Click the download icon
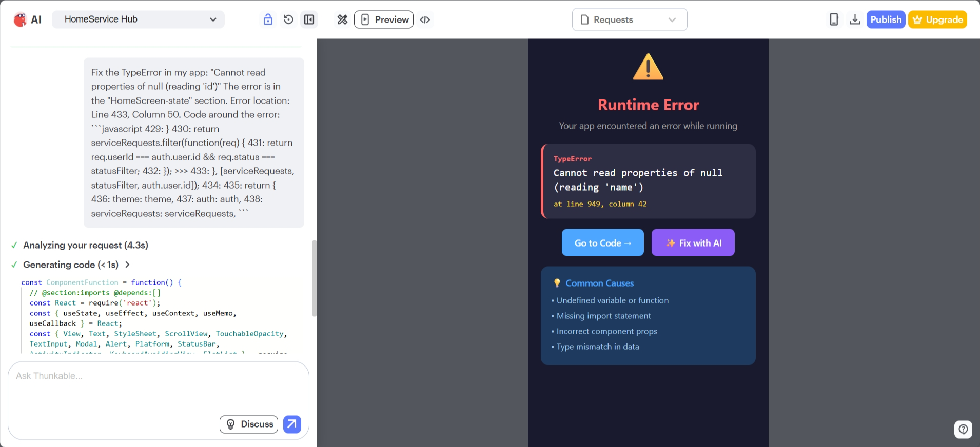Image resolution: width=980 pixels, height=447 pixels. [855, 19]
